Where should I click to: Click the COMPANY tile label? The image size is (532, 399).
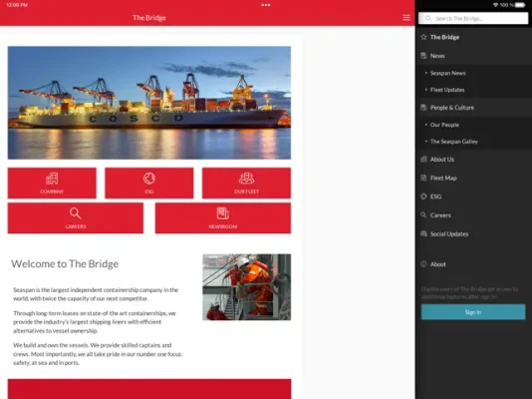[52, 192]
